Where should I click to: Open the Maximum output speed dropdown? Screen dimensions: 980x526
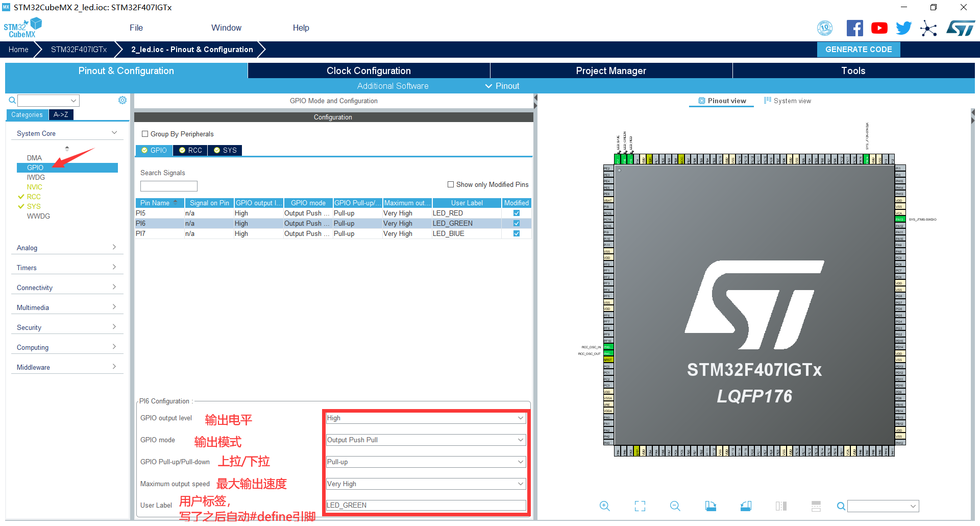pyautogui.click(x=426, y=484)
